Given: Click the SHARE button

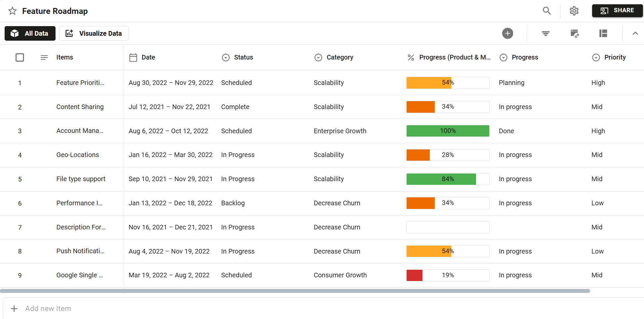Looking at the screenshot, I should 617,11.
